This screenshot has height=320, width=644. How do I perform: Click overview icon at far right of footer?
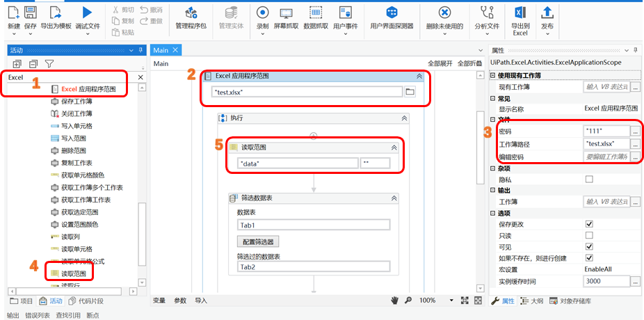coord(478,301)
